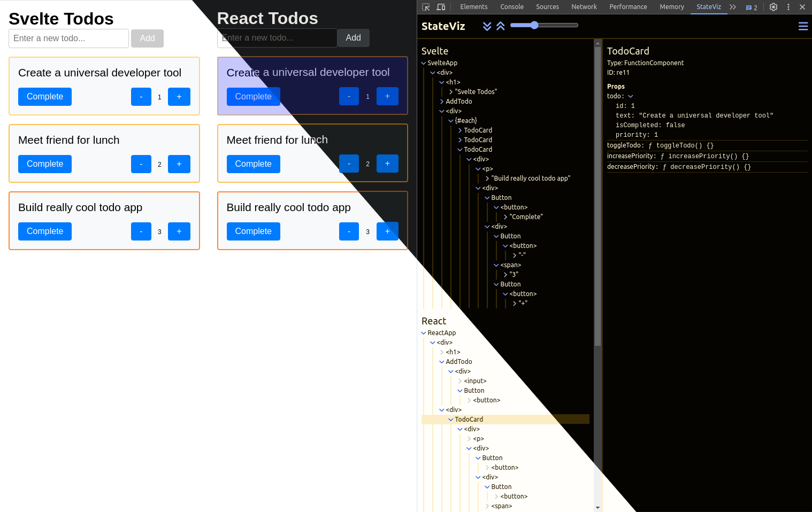This screenshot has width=812, height=512.
Task: Click the React todo input field
Action: (x=277, y=38)
